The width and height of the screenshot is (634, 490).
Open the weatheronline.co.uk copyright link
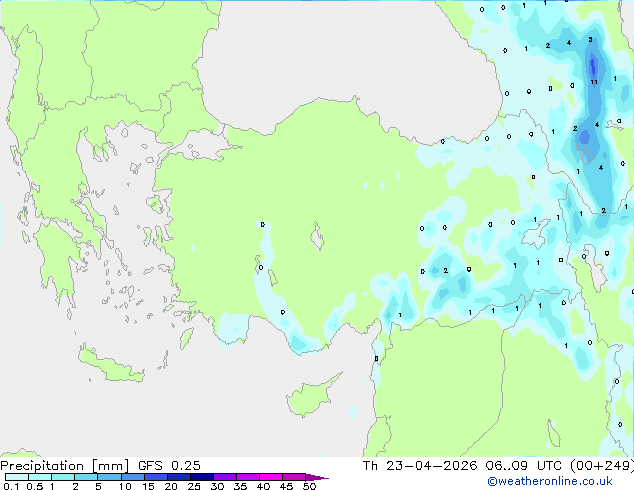[549, 481]
